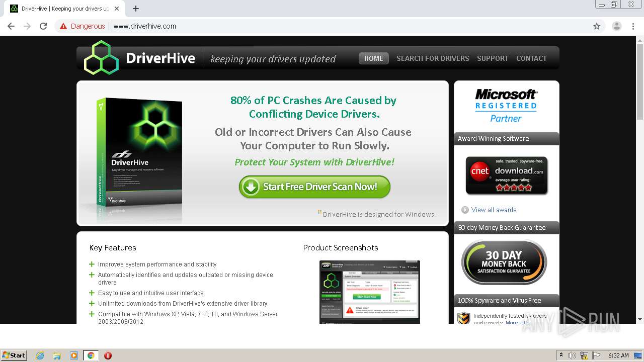Open SEARCH FOR DRIVERS nav item
The width and height of the screenshot is (644, 362).
(433, 58)
